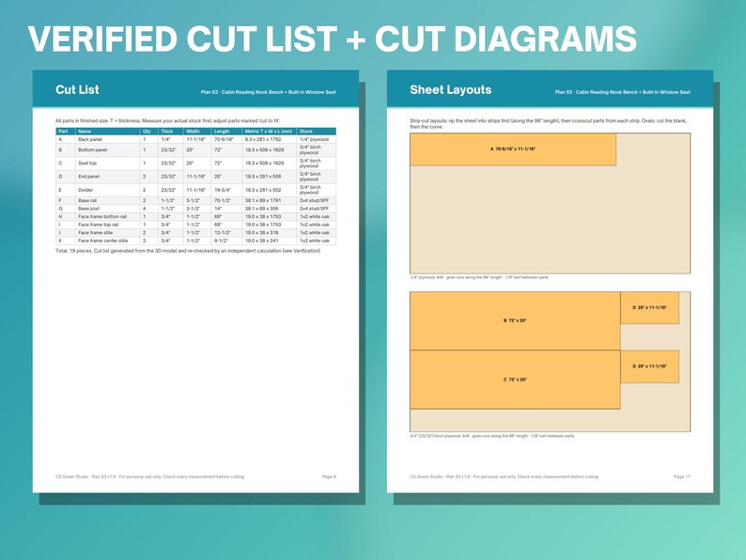Click the "Part" column header

pos(63,132)
